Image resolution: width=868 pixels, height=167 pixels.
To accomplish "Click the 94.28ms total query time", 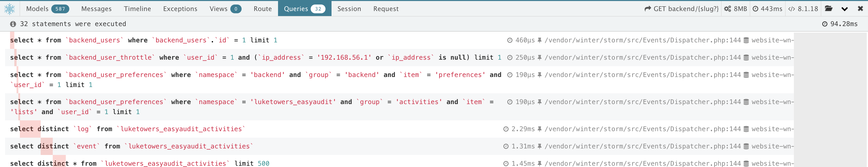I will [x=844, y=24].
